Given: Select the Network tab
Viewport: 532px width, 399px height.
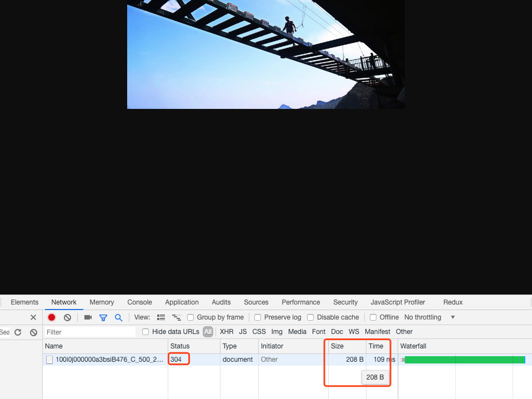Looking at the screenshot, I should (64, 302).
